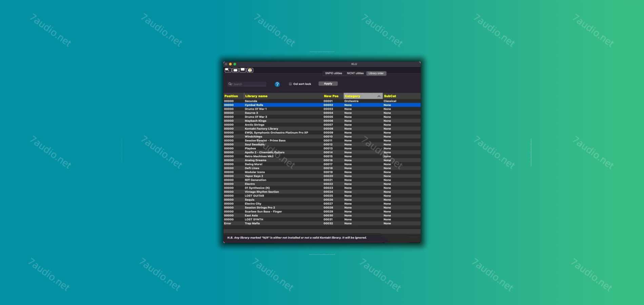Switch to SNPID utilities tab

tap(334, 73)
